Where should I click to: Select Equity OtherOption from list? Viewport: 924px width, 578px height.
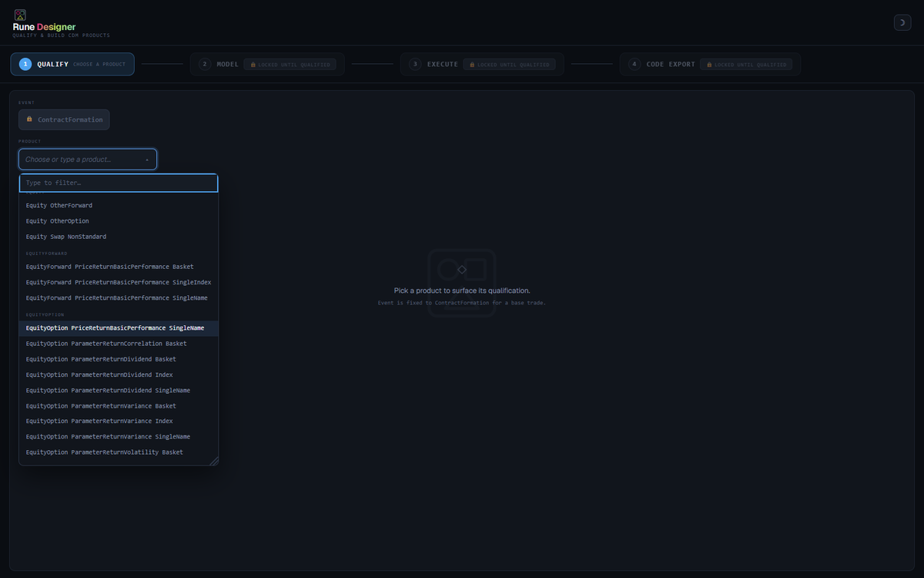click(x=119, y=221)
